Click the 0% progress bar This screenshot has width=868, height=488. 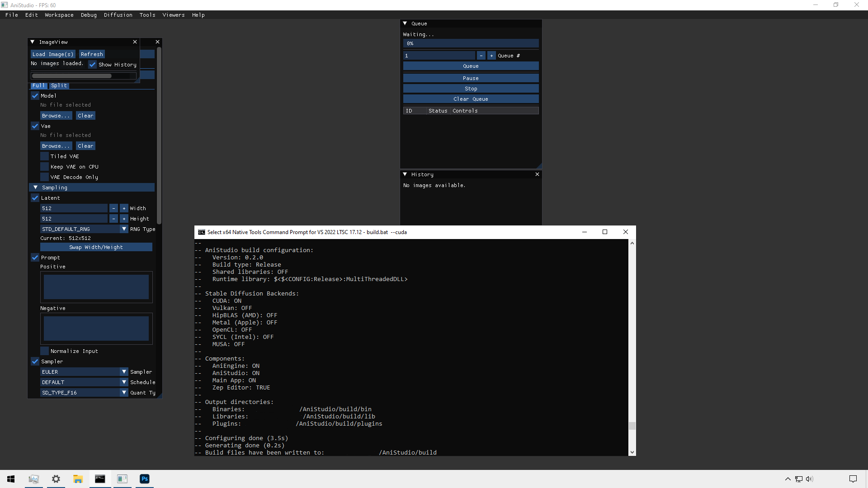click(x=471, y=43)
